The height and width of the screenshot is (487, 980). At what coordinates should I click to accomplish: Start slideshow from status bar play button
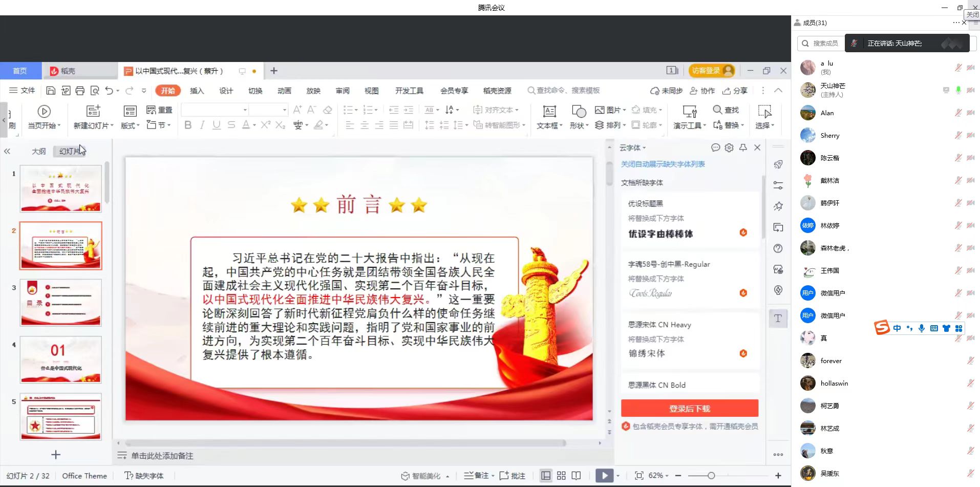[x=604, y=476]
